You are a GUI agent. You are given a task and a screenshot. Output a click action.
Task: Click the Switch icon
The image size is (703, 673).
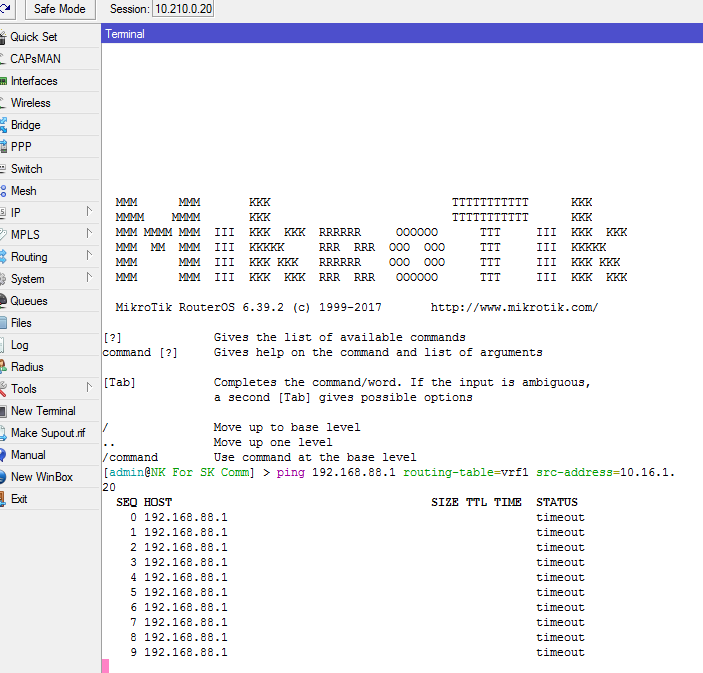pyautogui.click(x=3, y=169)
